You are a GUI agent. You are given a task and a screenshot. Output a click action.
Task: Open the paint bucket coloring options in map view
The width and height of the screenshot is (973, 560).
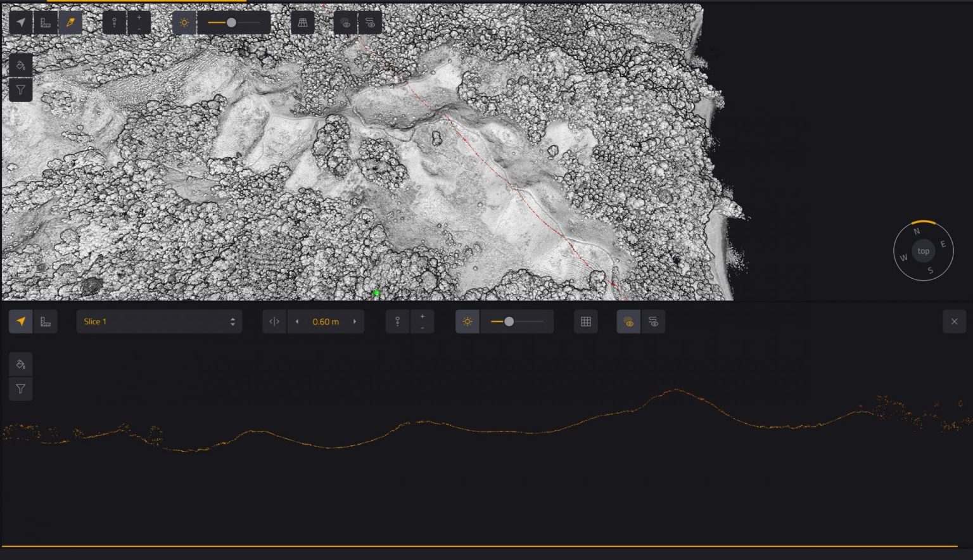click(21, 65)
